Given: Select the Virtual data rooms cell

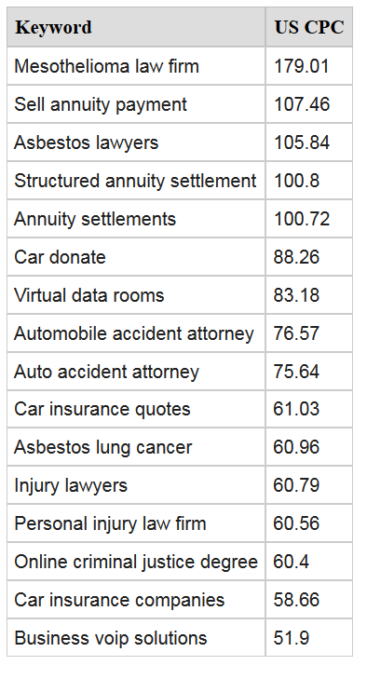Looking at the screenshot, I should point(136,295).
